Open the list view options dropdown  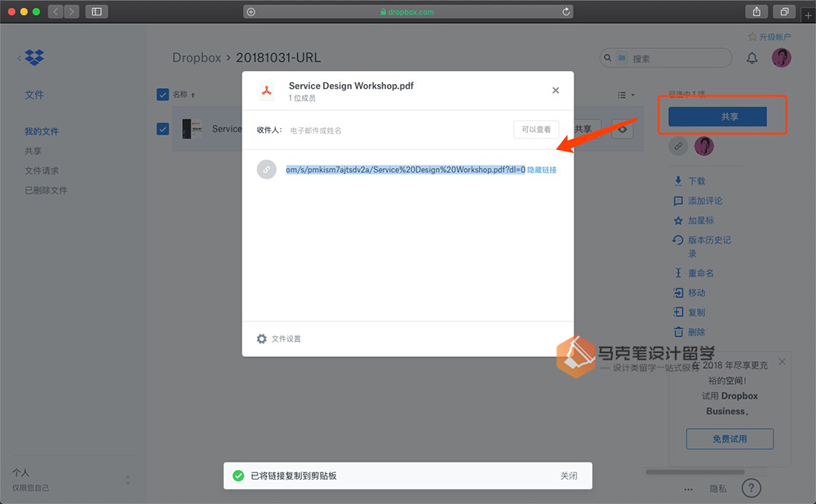pyautogui.click(x=626, y=95)
